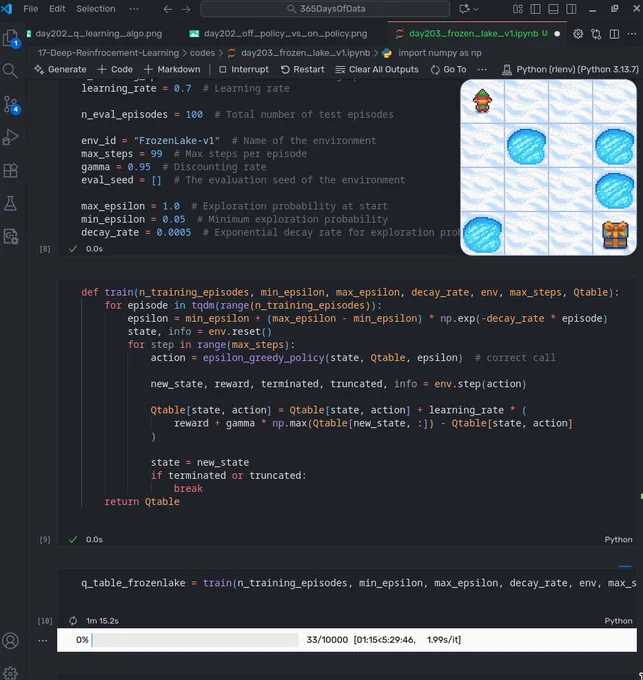Toggle the primary side bar
The width and height of the screenshot is (643, 680).
535,9
